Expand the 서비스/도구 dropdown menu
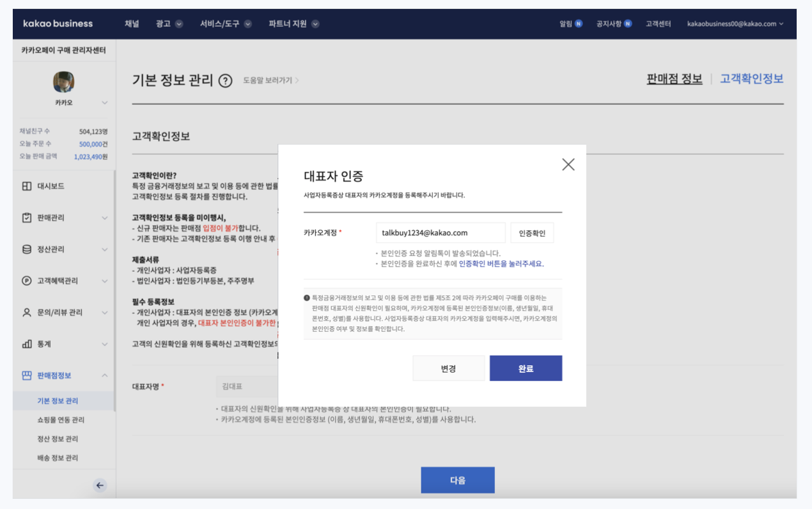The height and width of the screenshot is (509, 812). click(x=247, y=24)
